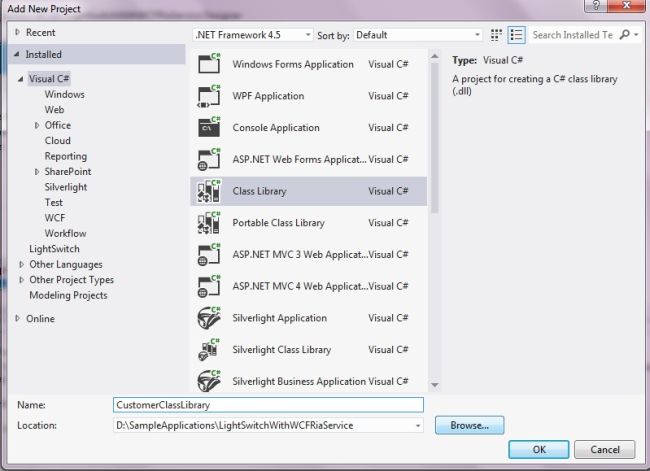Click the Browse... button
The width and height of the screenshot is (650, 471).
pyautogui.click(x=469, y=425)
